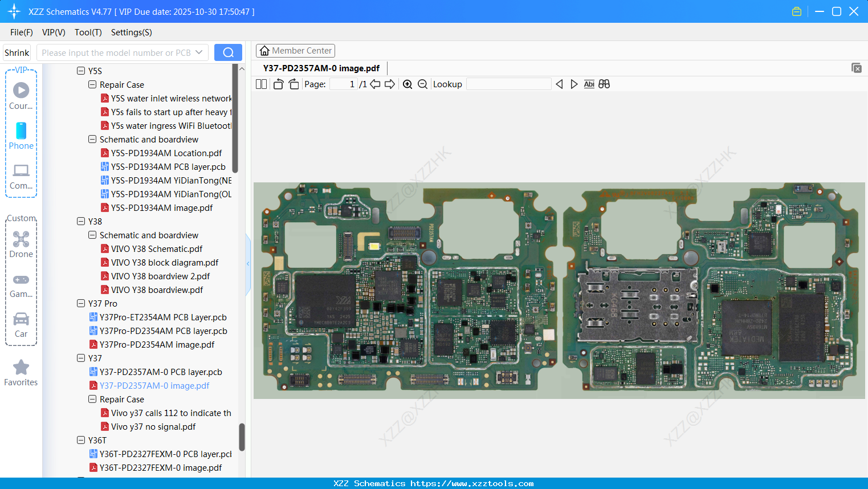Select the Y37-PD2357AM-0 image.pdf tab
The image size is (868, 489).
click(321, 68)
